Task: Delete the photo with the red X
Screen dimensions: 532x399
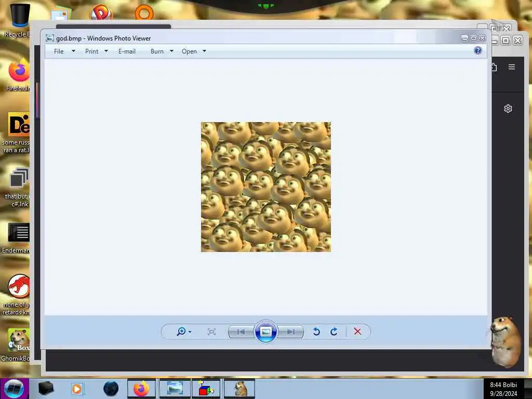Action: coord(357,331)
